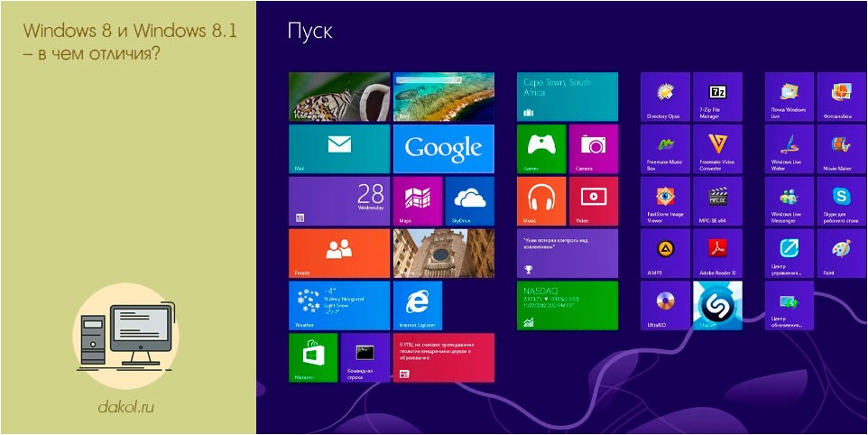Open the Google tile

pos(443,149)
